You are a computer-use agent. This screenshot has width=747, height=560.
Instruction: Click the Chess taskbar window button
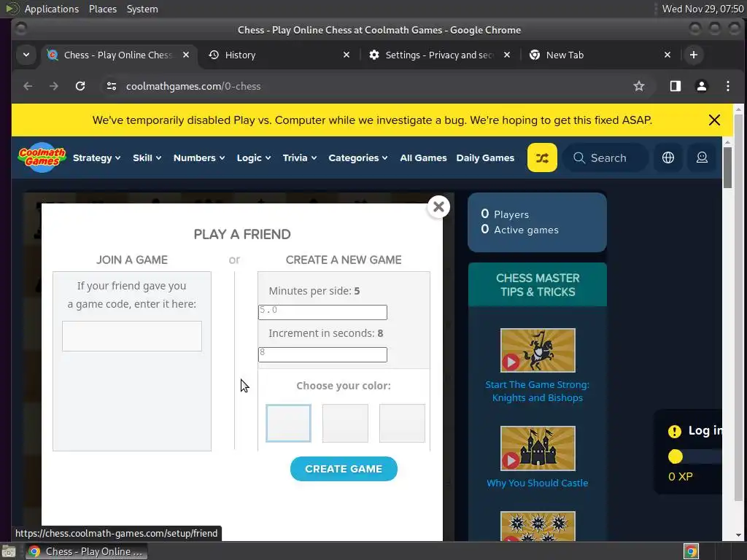(x=86, y=551)
